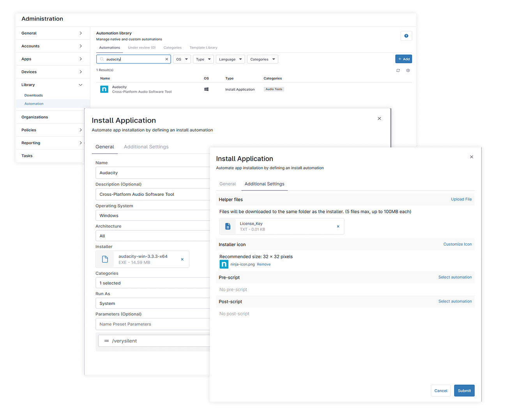Viewport: 505px width, 420px height.
Task: Click the License_Key file icon
Action: 228,226
